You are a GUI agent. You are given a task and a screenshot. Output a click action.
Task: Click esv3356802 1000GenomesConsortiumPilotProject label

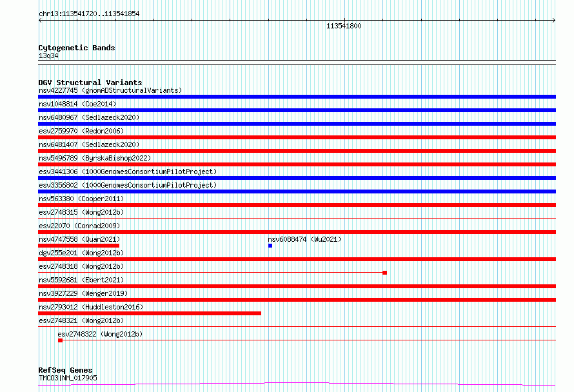[x=128, y=185]
